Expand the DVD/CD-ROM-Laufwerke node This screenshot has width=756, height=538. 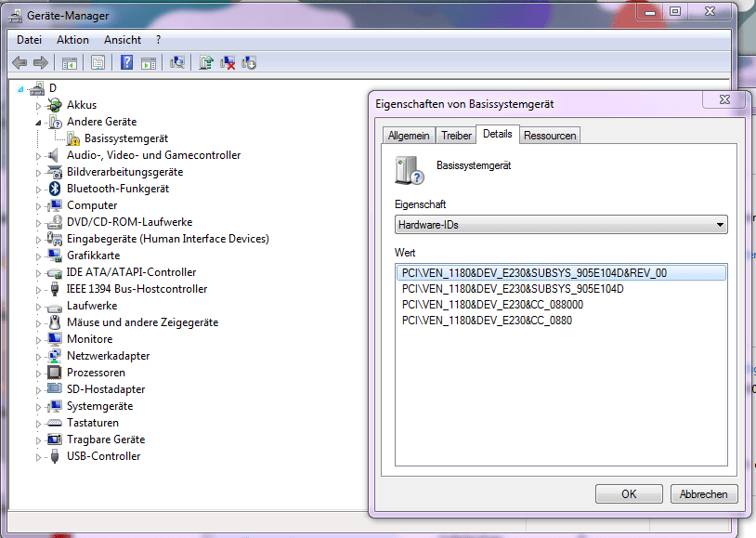pyautogui.click(x=39, y=223)
